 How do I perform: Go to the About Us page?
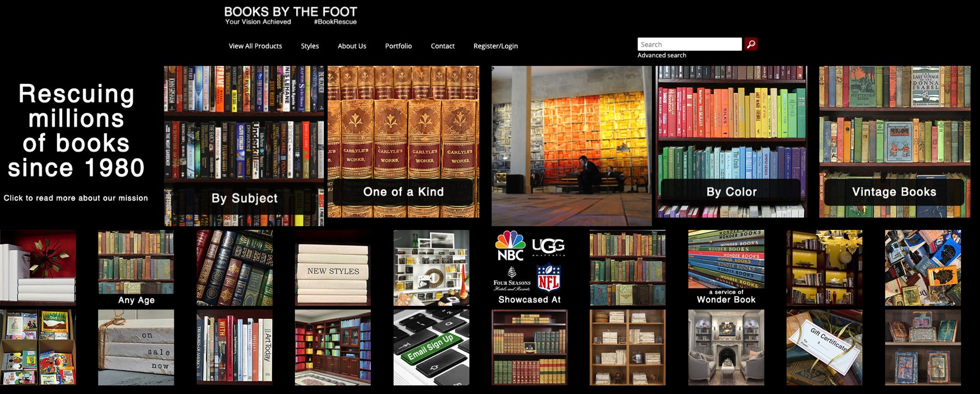coord(352,46)
